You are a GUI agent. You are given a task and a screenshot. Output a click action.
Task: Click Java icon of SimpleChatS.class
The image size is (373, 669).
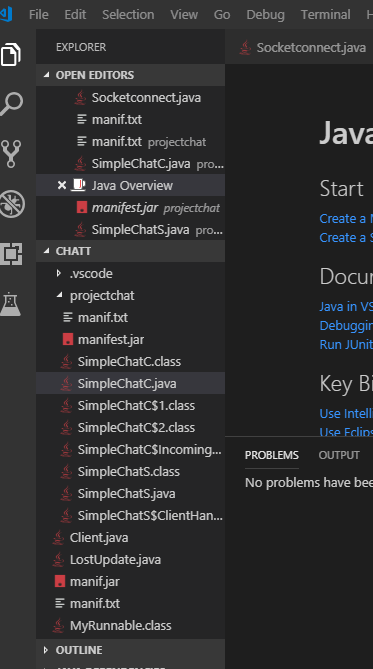pyautogui.click(x=66, y=471)
